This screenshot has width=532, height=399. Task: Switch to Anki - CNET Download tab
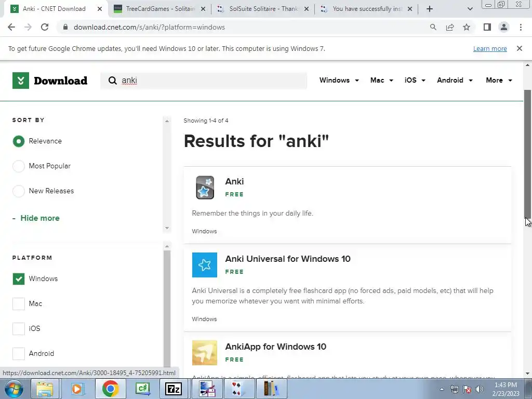[x=54, y=9]
